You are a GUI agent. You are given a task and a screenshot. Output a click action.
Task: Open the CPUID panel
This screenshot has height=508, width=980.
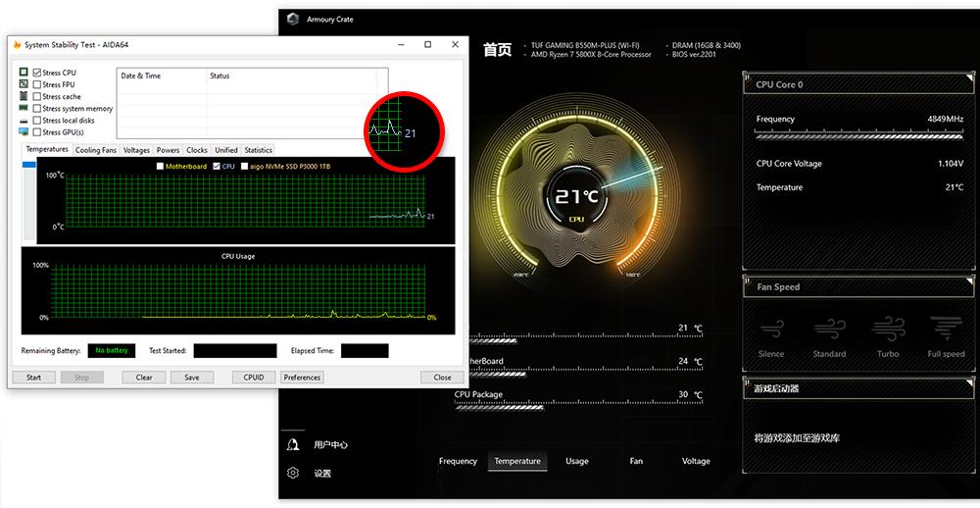(254, 378)
